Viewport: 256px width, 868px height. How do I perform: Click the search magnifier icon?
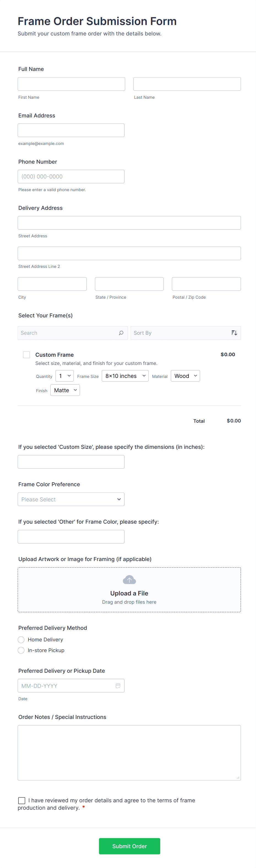(121, 333)
